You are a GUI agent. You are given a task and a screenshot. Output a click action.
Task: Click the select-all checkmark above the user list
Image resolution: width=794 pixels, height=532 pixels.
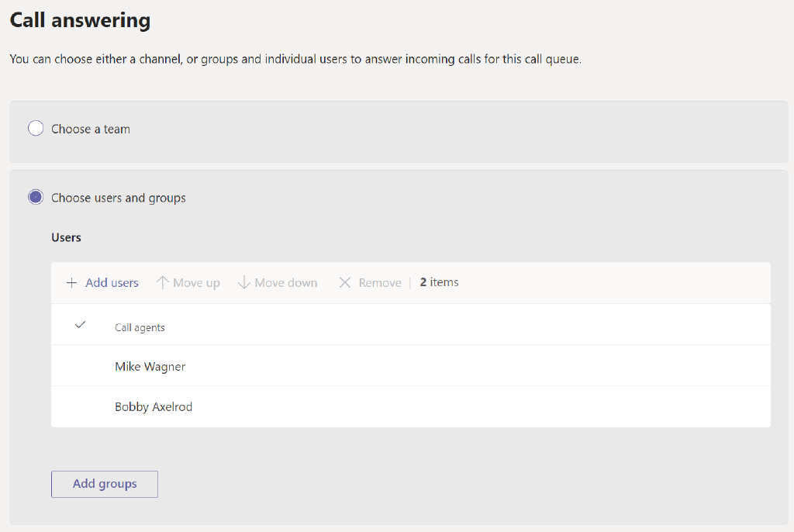79,324
